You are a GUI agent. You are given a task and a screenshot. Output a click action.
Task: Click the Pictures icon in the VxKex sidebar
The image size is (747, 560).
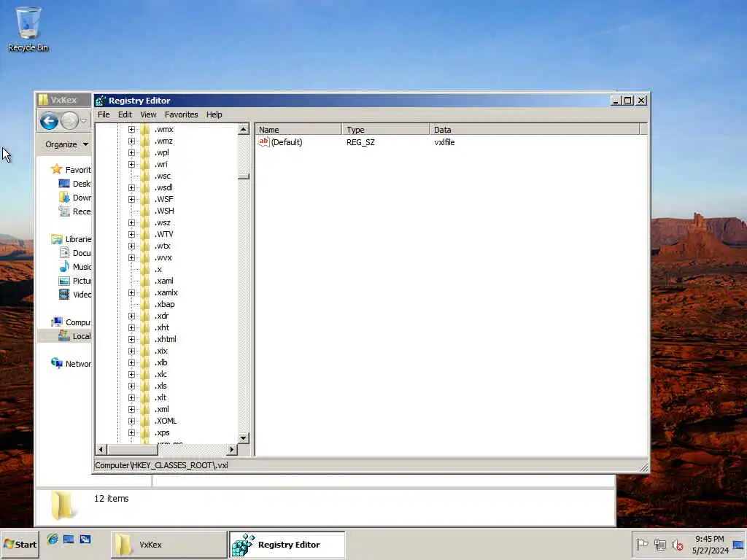coord(64,281)
